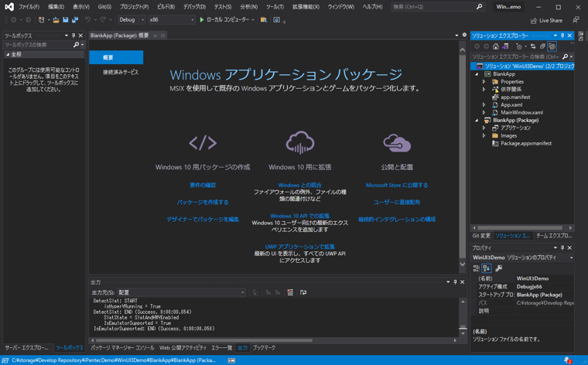Click the Undo icon in the toolbar
Image resolution: width=588 pixels, height=365 pixels.
[x=87, y=20]
